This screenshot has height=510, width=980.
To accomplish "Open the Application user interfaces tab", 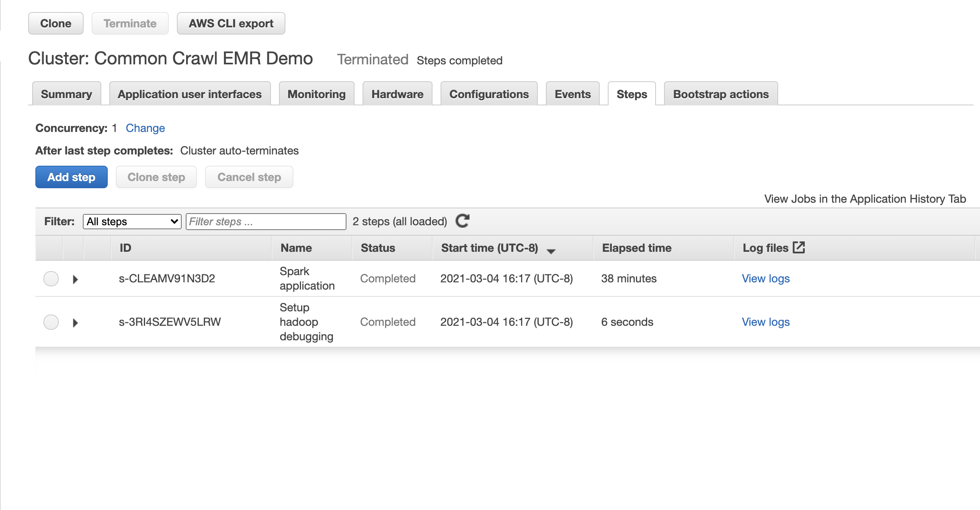I will point(189,94).
